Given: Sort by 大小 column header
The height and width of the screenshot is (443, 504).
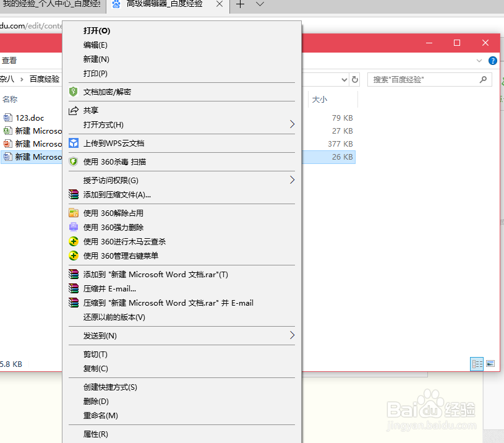Looking at the screenshot, I should (320, 100).
